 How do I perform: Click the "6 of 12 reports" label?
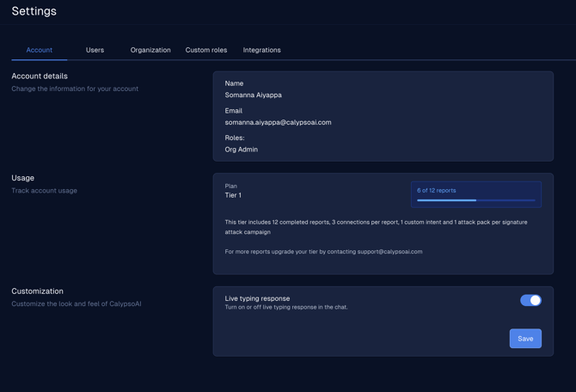437,190
